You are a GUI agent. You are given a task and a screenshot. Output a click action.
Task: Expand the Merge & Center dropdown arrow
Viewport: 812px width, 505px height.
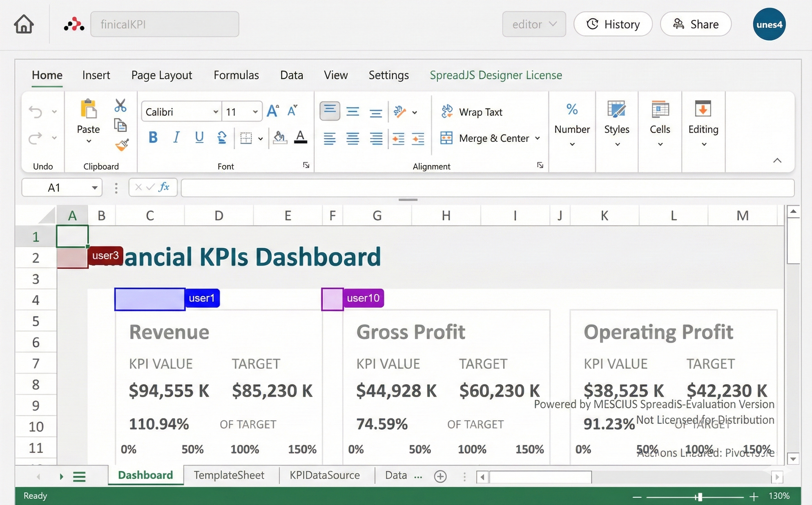click(x=538, y=138)
